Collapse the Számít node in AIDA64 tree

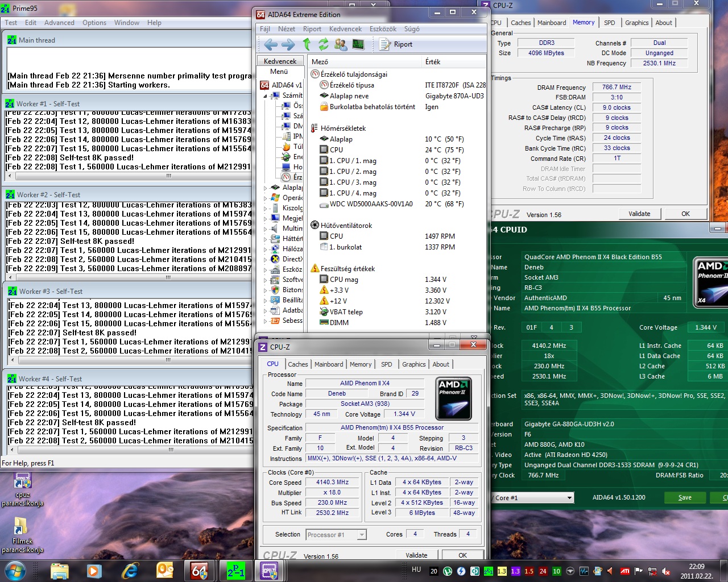coord(265,96)
